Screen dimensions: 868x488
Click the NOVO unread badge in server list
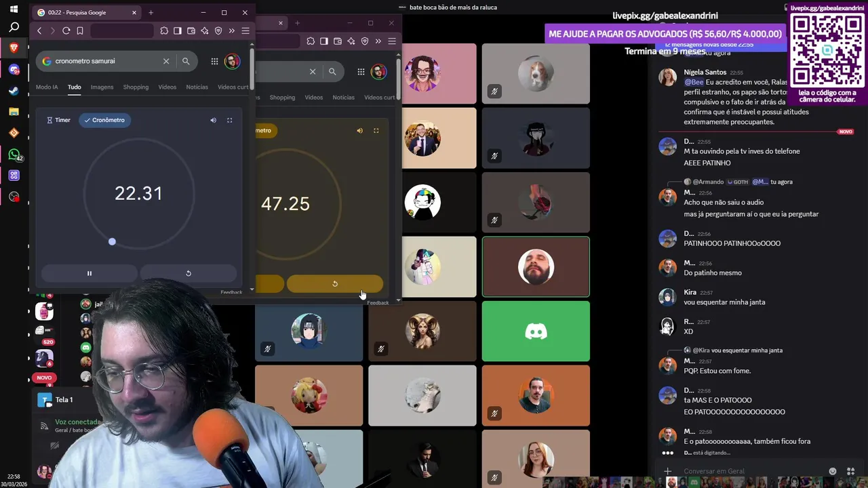point(44,378)
